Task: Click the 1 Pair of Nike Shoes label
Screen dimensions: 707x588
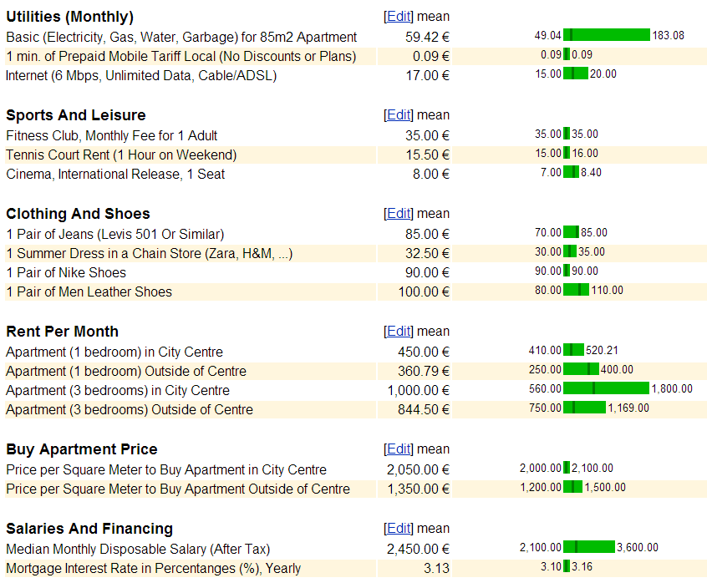Action: point(66,273)
